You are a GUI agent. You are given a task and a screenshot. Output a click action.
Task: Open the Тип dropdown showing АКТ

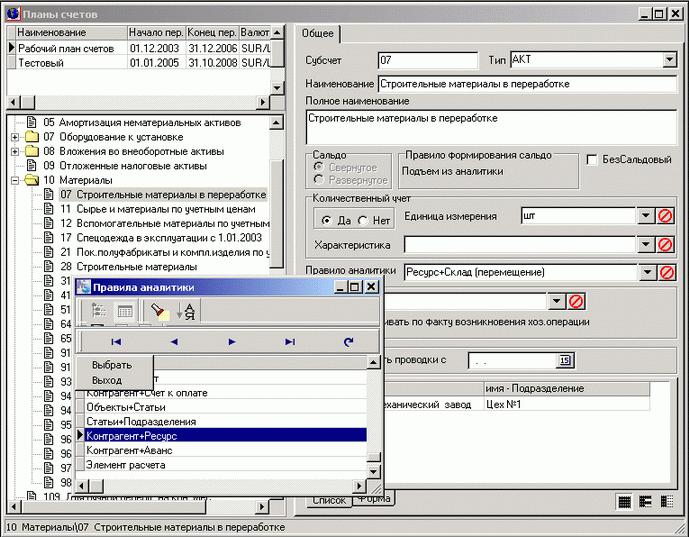tap(669, 59)
